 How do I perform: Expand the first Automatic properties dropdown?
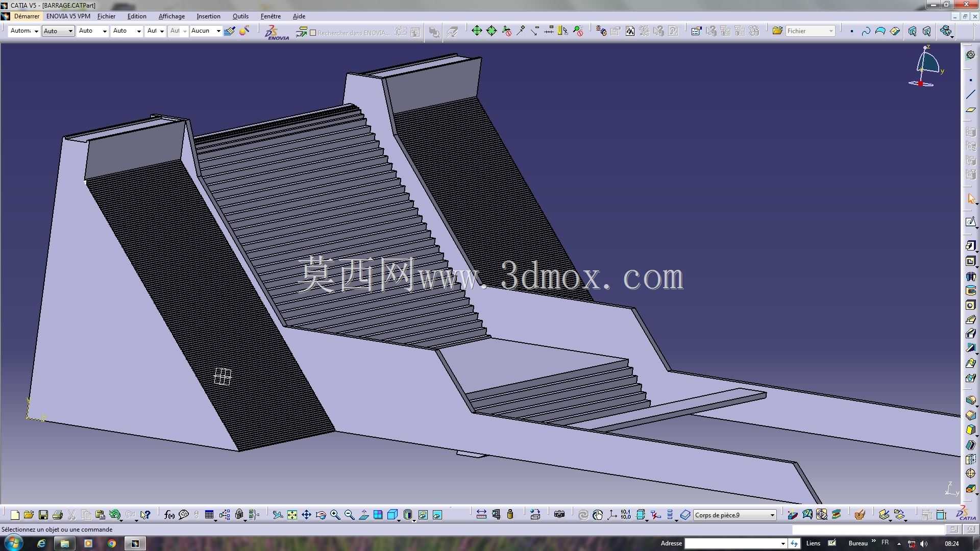click(24, 31)
